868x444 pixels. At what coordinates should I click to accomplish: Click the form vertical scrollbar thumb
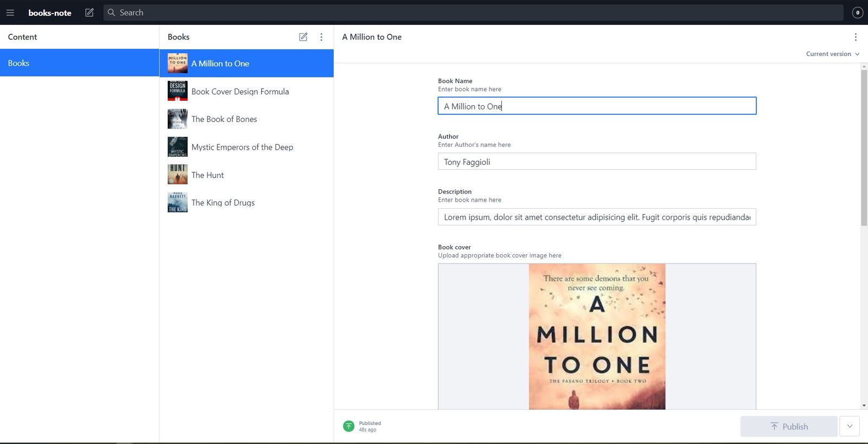864,147
